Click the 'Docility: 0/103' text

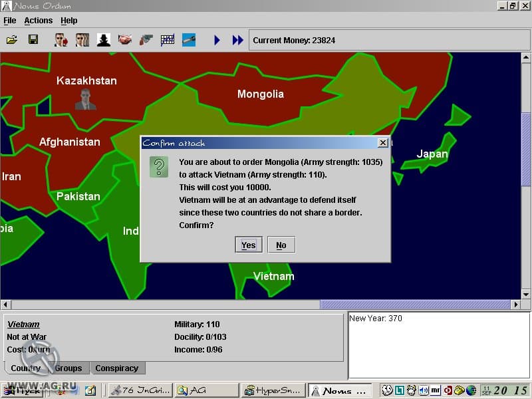point(201,337)
